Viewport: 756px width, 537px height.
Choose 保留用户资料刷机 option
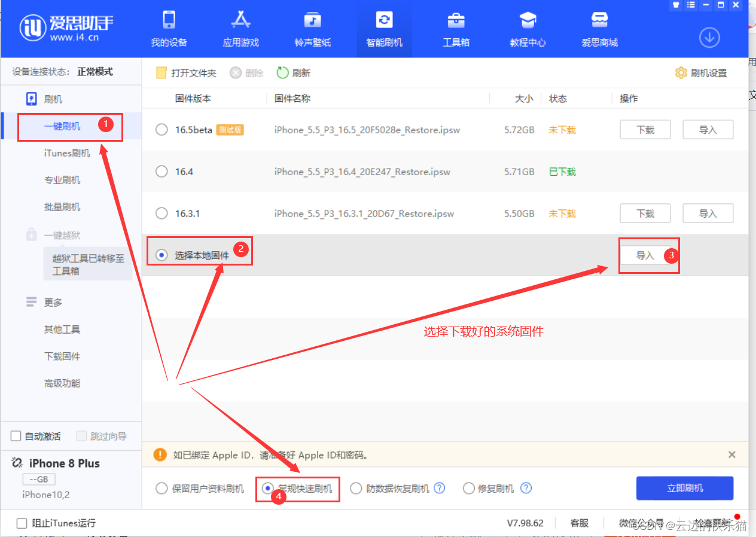coord(161,489)
